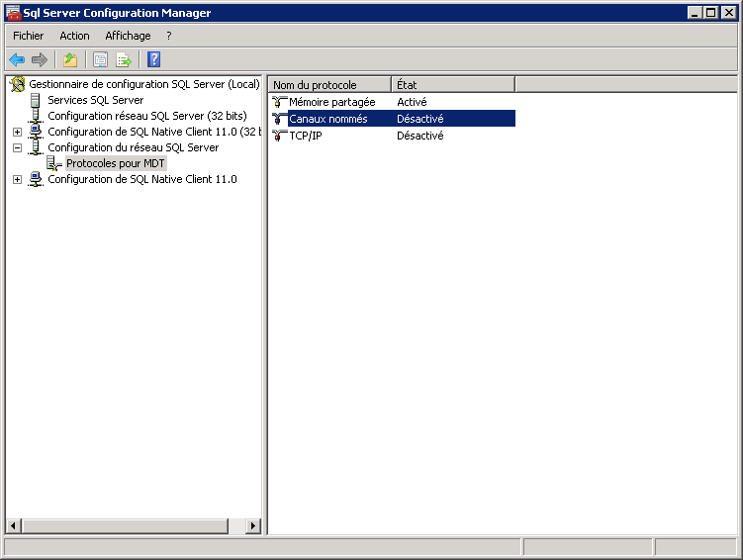The width and height of the screenshot is (743, 560).
Task: Open the Fichier menu
Action: (x=28, y=36)
